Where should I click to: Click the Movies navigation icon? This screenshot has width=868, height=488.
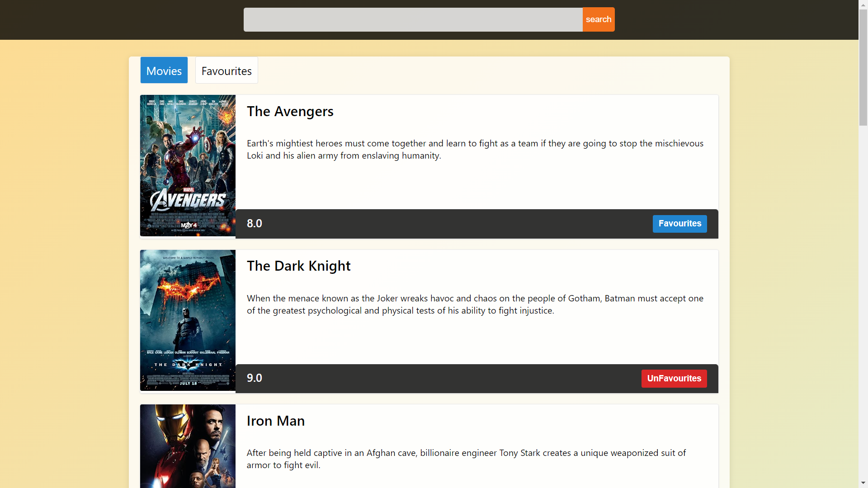(x=164, y=70)
